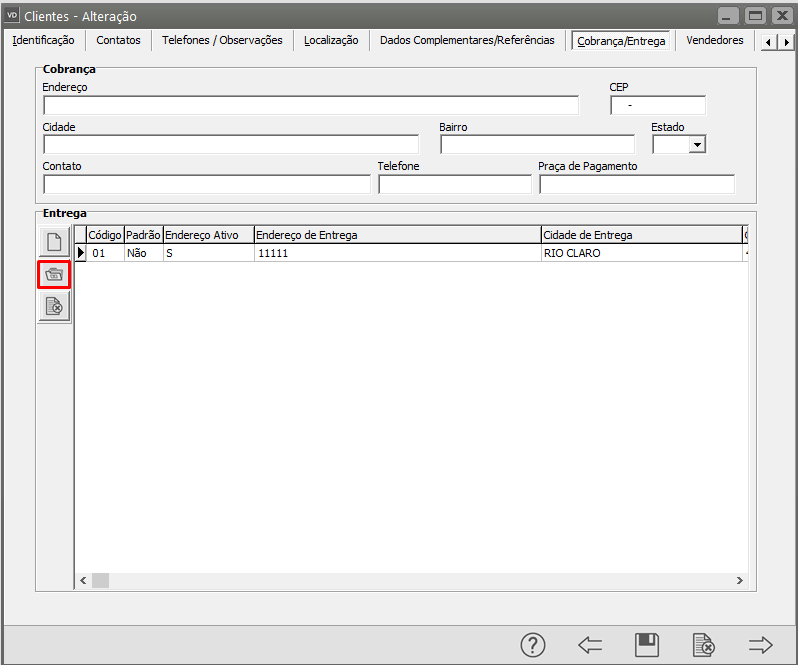
Task: Open the Localização tab
Action: 331,40
